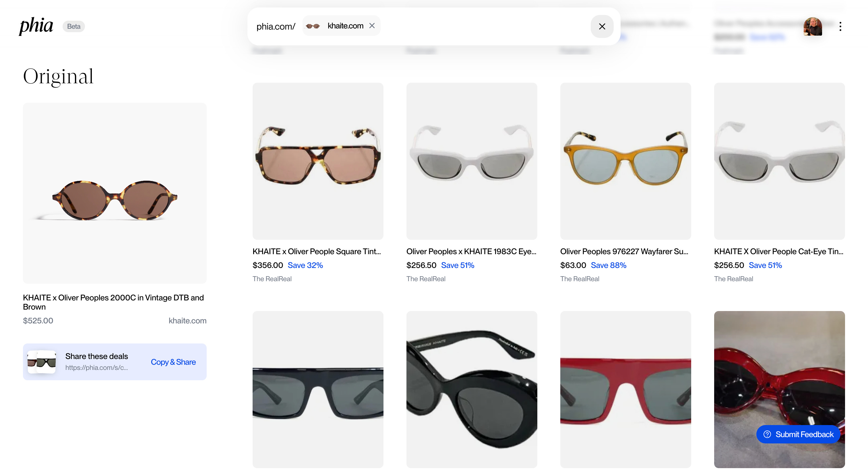Open the Oliver Peoples 976227 Wayfarer image
This screenshot has width=868, height=471.
[625, 161]
